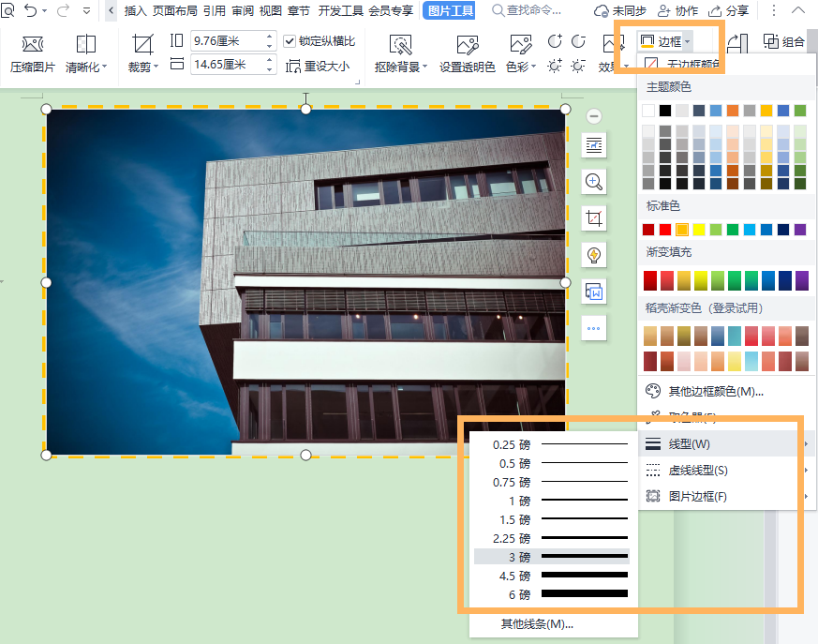The image size is (818, 644).
Task: Click the decrease contrast icon
Action: [x=578, y=41]
